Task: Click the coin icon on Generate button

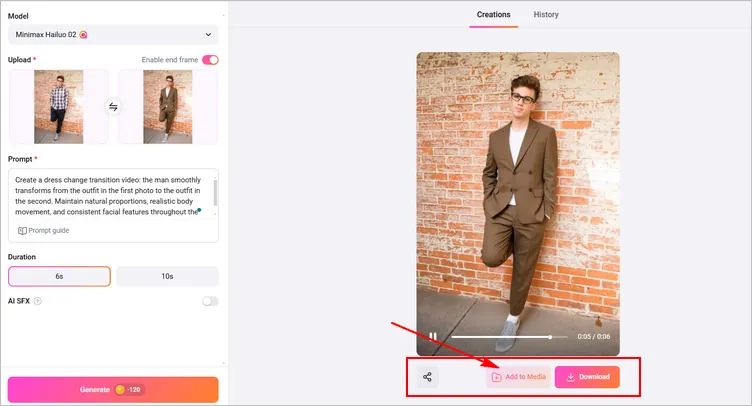Action: [120, 389]
